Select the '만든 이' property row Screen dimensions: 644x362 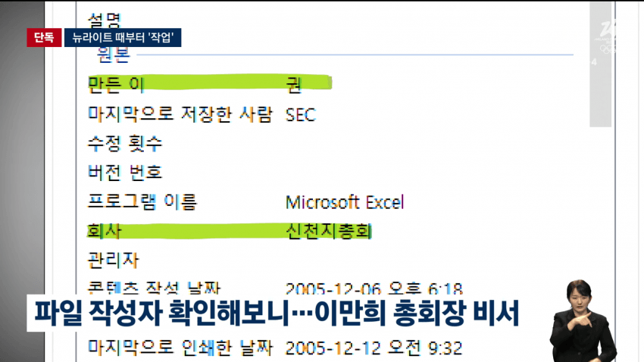[x=116, y=83]
